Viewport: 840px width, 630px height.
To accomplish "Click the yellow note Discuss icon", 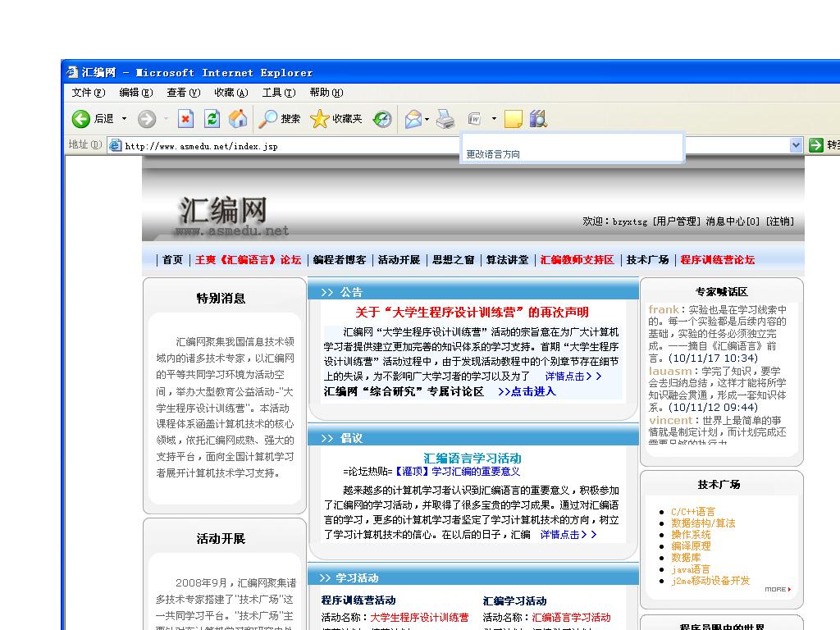I will (x=514, y=119).
